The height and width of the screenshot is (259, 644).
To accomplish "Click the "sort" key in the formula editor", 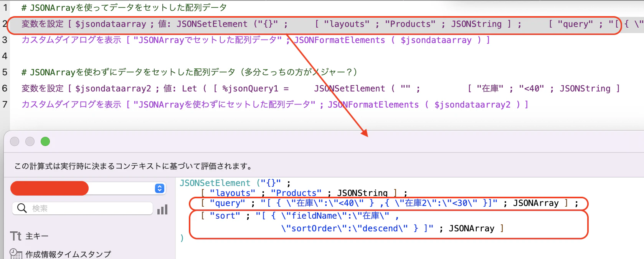I will 225,216.
